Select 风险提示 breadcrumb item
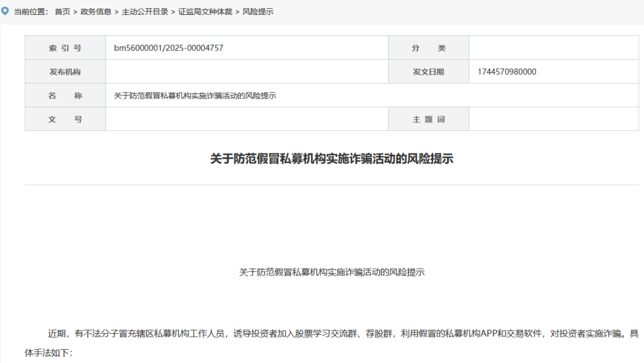The image size is (644, 363). pos(258,11)
